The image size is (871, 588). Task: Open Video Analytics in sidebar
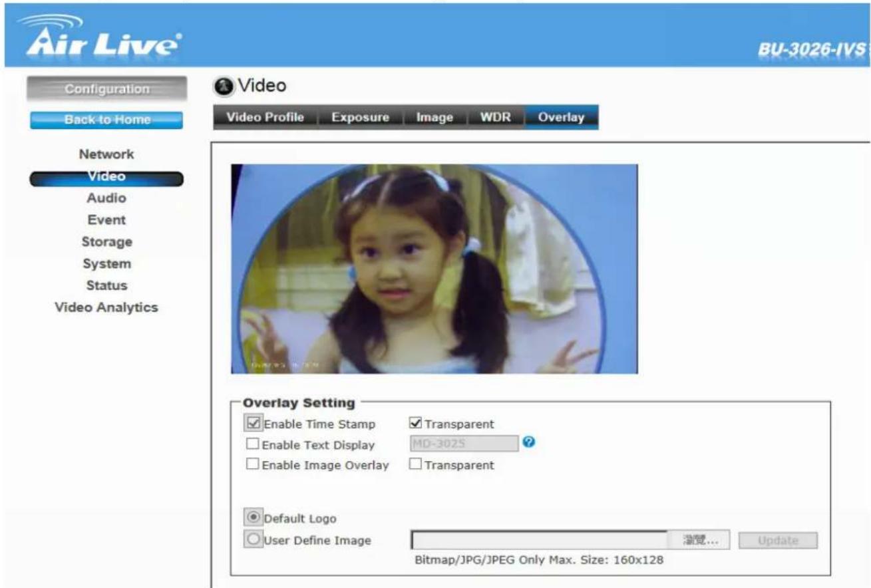click(x=106, y=308)
